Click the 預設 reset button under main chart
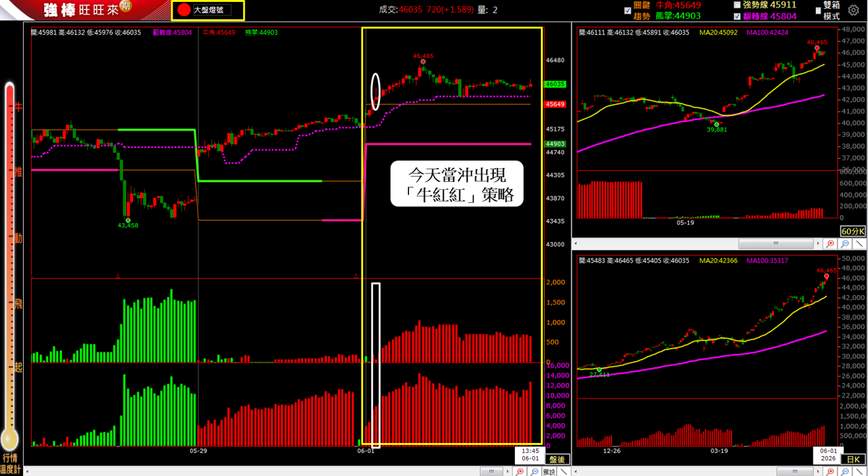The height and width of the screenshot is (476, 868). [x=549, y=471]
